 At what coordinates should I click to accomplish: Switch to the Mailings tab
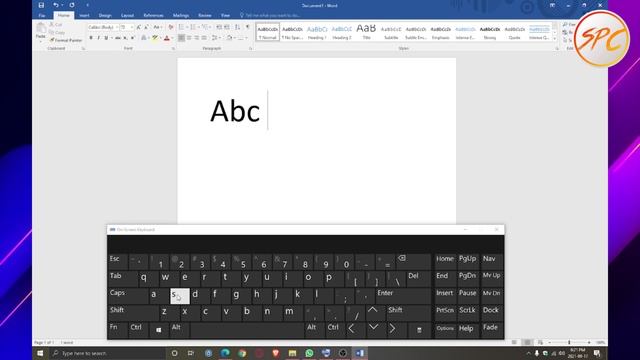coord(181,16)
